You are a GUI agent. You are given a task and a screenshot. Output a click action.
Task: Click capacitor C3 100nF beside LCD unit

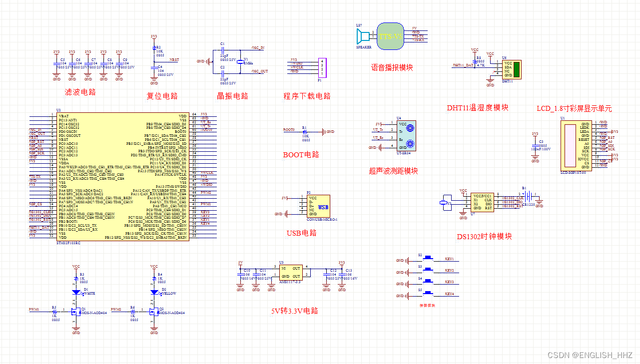536,146
